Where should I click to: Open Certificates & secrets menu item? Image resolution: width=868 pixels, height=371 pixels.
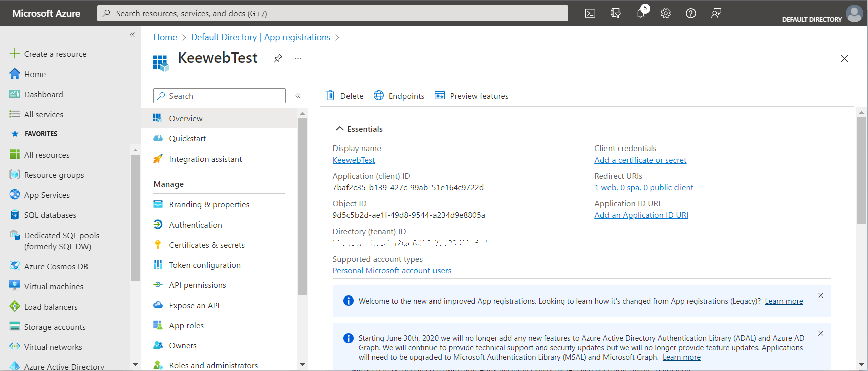(x=207, y=245)
